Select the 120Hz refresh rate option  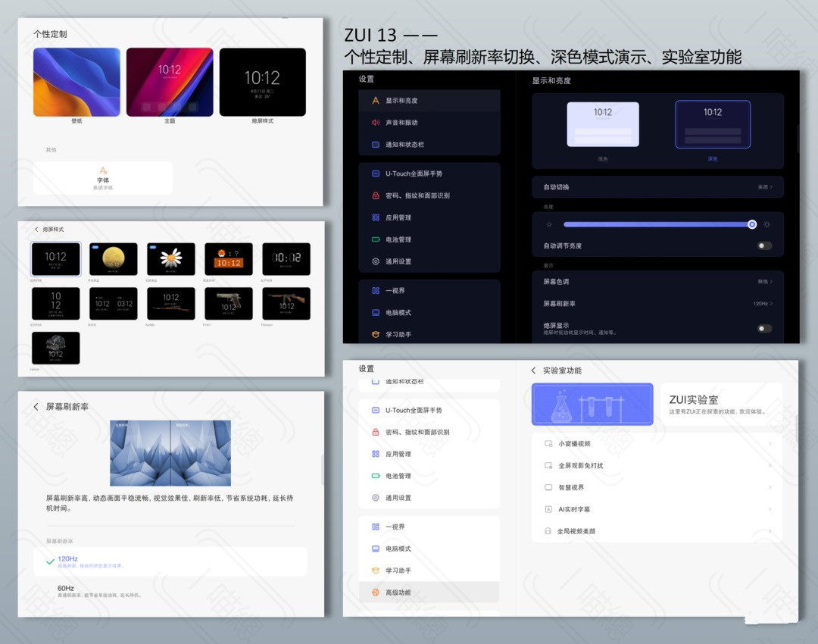(x=170, y=561)
